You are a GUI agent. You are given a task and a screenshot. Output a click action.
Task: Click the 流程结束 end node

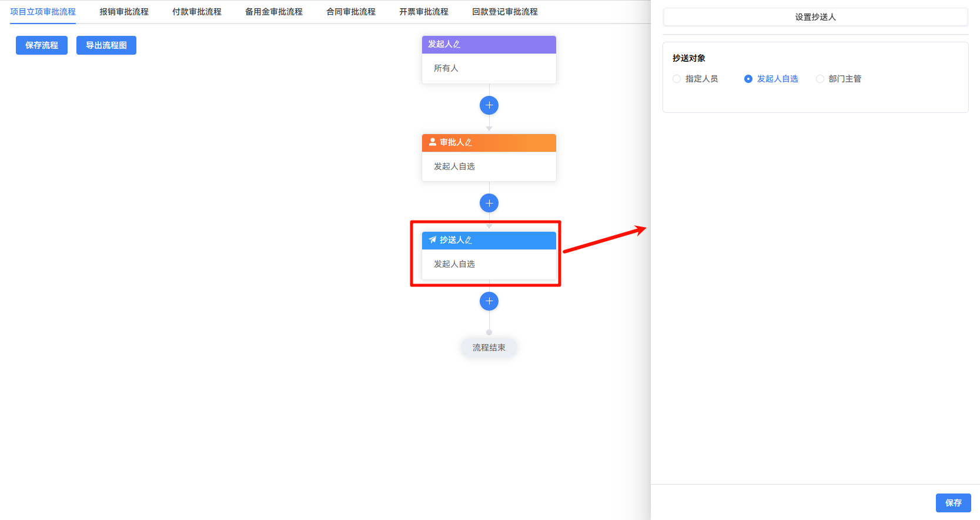click(x=489, y=348)
